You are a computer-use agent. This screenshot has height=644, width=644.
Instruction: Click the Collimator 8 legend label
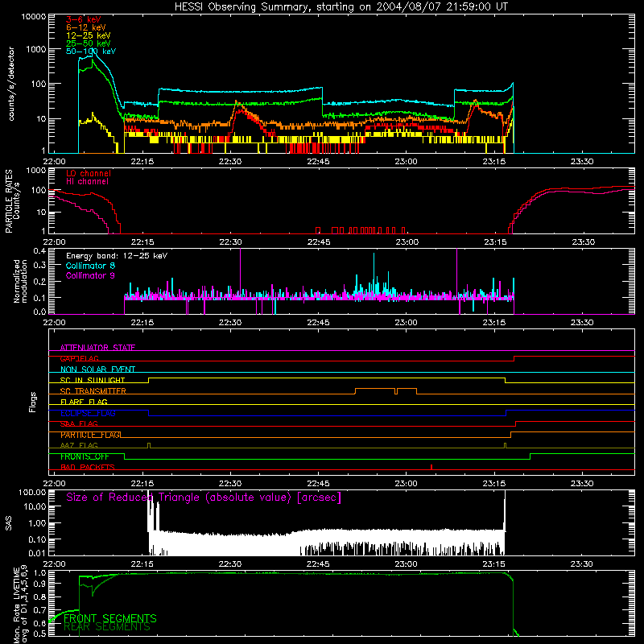click(x=90, y=266)
